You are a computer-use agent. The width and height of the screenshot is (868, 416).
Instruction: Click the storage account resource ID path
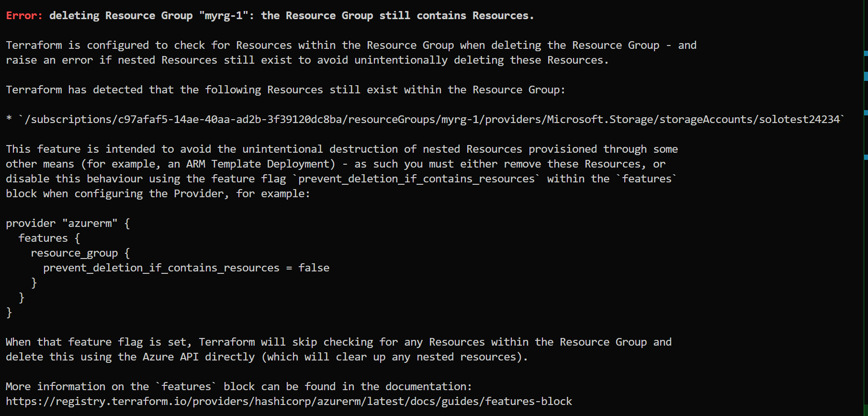click(x=432, y=119)
